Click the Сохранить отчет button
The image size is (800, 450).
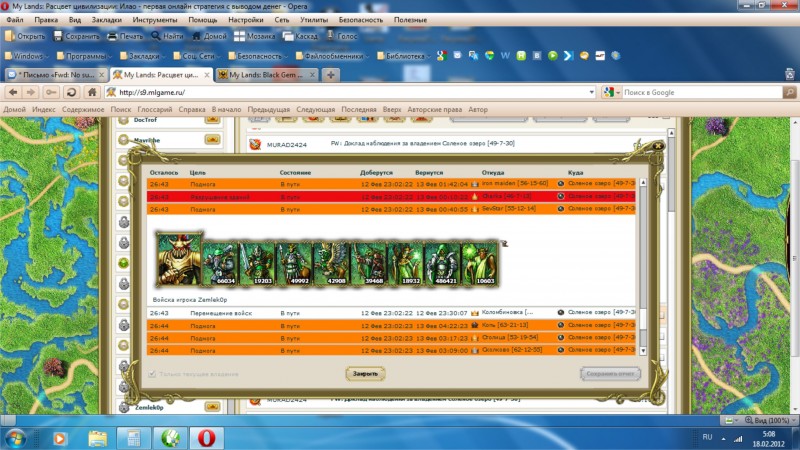[x=610, y=373]
